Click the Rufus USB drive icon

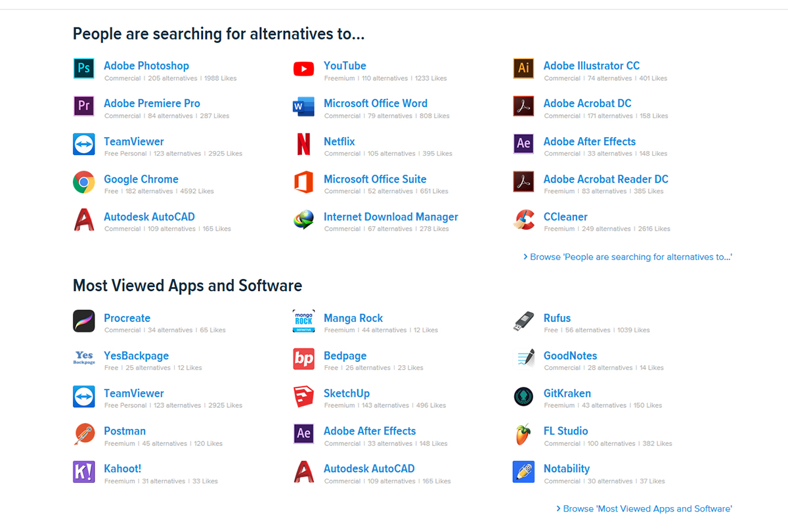(x=523, y=321)
